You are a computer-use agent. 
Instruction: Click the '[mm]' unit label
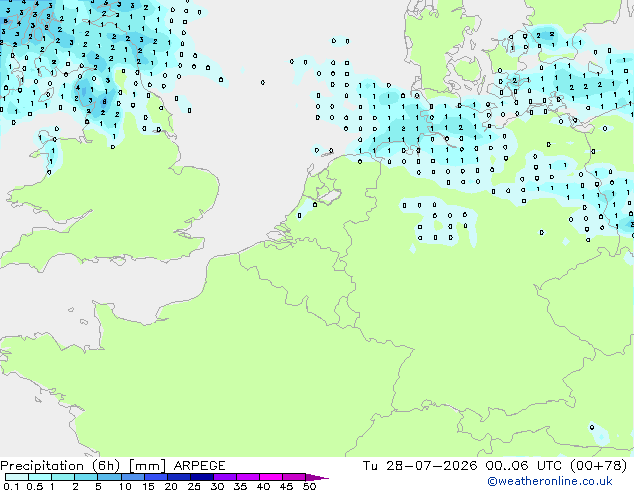[147, 466]
